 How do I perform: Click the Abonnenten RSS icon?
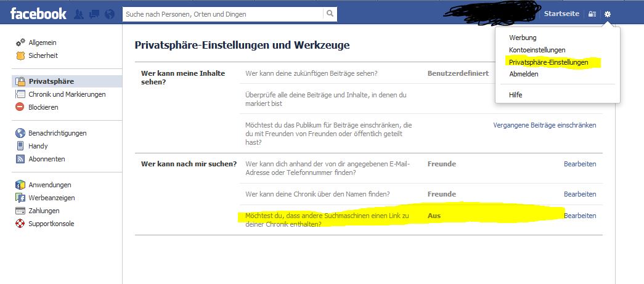point(20,159)
